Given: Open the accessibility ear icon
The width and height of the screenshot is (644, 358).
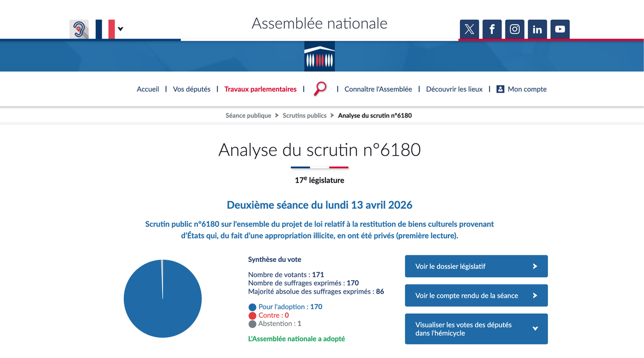Looking at the screenshot, I should pyautogui.click(x=79, y=29).
